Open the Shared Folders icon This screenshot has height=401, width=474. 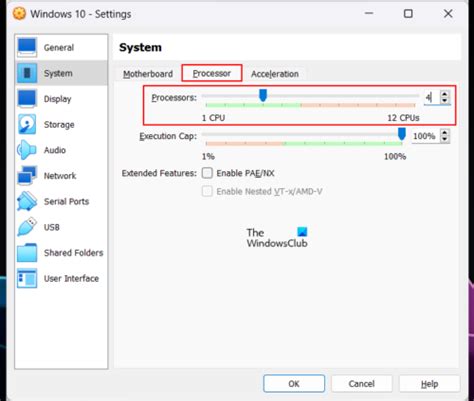(x=27, y=253)
